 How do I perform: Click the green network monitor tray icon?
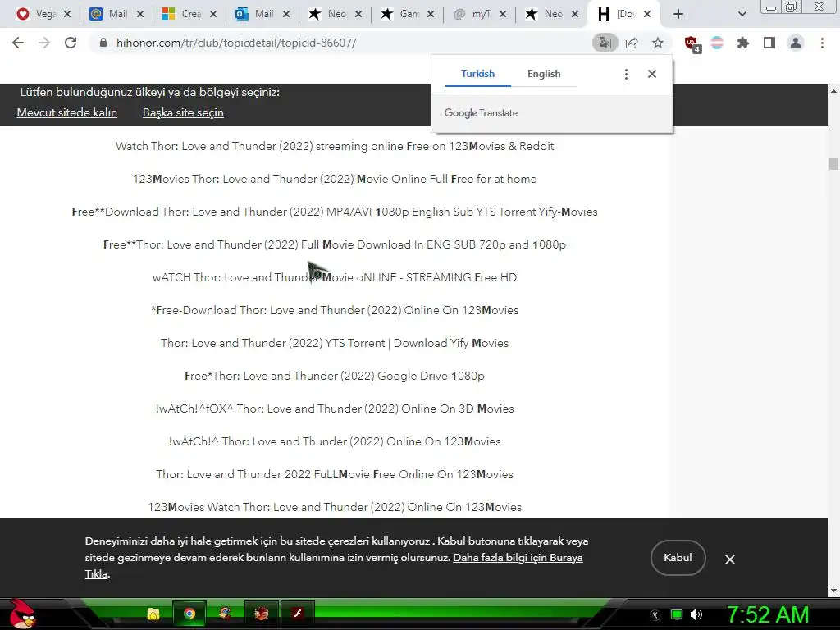[x=677, y=614]
